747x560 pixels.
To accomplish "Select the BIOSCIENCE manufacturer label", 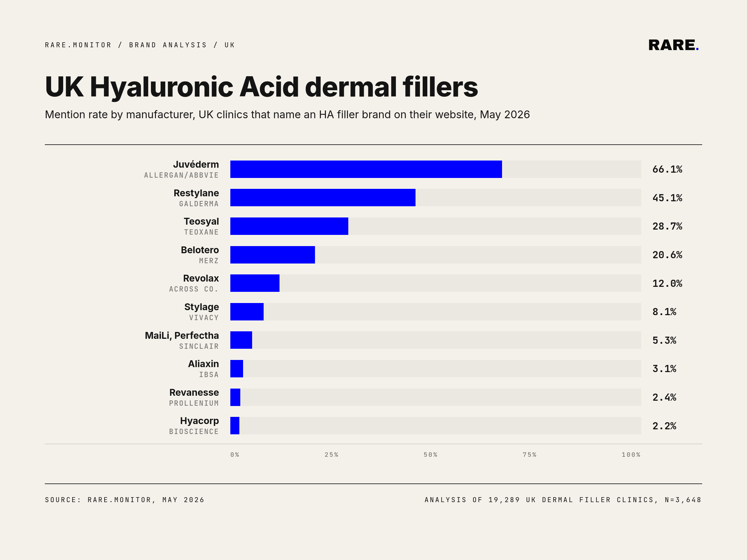I will click(194, 432).
